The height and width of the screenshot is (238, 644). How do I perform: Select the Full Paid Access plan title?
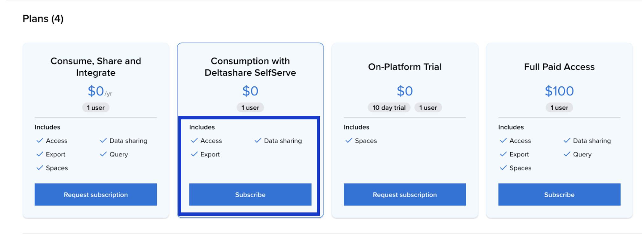pyautogui.click(x=559, y=67)
